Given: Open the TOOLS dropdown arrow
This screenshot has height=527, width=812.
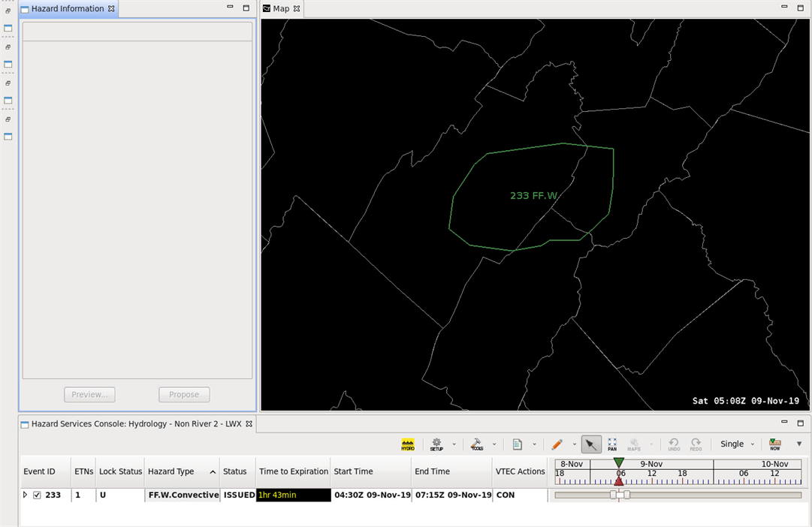Looking at the screenshot, I should point(494,444).
